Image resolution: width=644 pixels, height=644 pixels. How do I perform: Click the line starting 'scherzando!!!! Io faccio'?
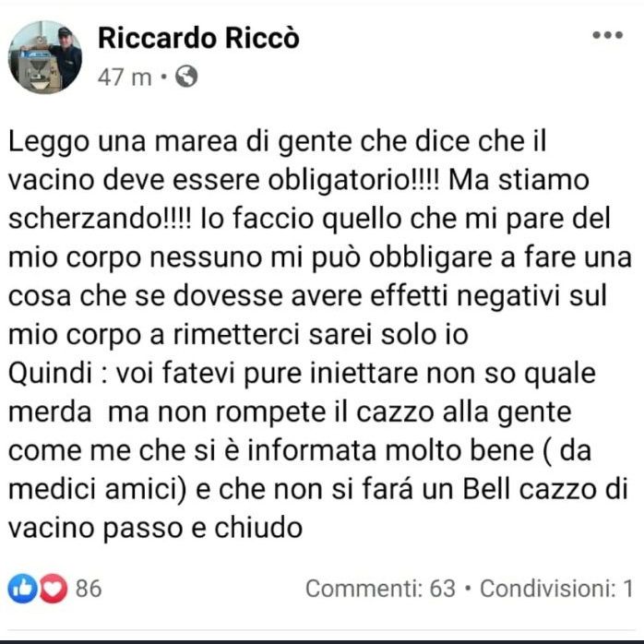coord(309,220)
